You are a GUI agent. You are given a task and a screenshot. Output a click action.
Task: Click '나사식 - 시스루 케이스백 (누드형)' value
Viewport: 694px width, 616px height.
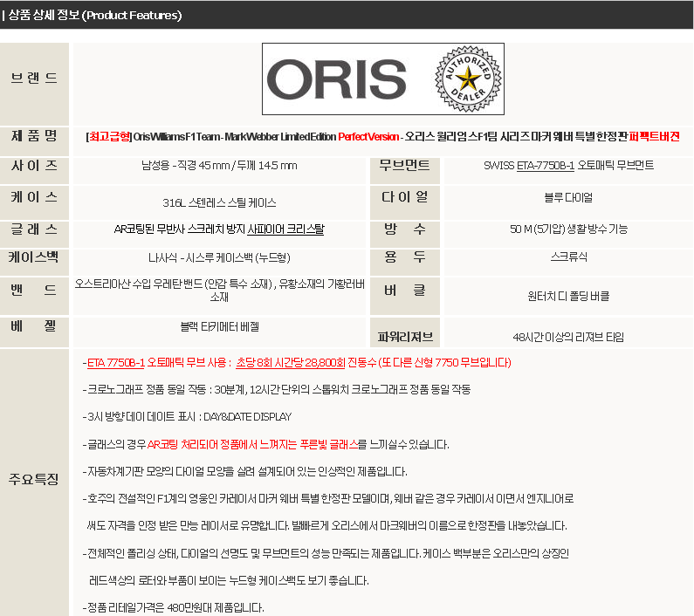click(x=219, y=257)
